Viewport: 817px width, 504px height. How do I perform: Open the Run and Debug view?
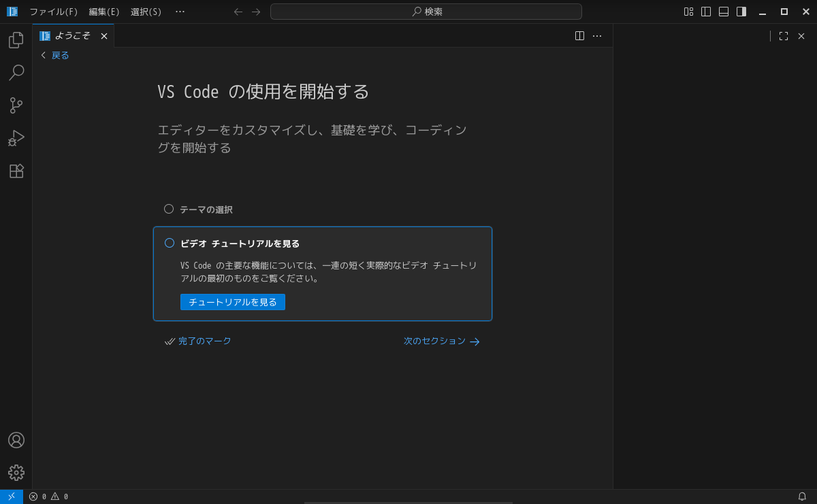tap(16, 138)
